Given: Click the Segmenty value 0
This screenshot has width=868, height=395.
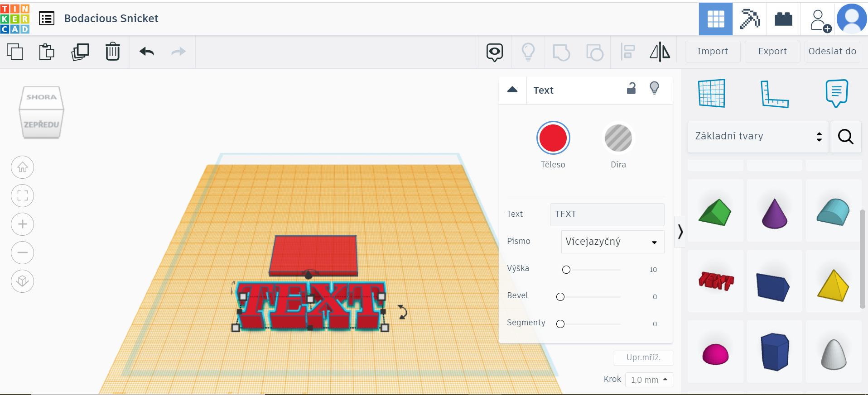Looking at the screenshot, I should coord(655,324).
